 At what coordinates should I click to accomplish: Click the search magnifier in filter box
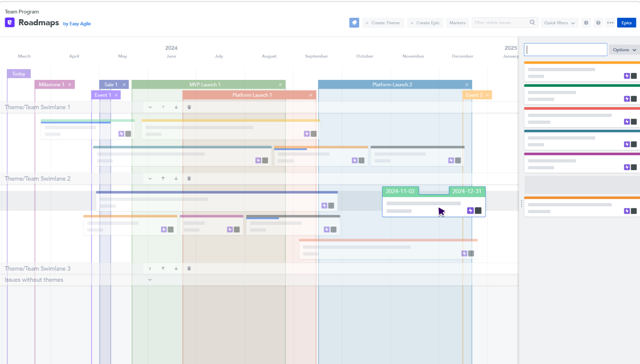(x=532, y=22)
